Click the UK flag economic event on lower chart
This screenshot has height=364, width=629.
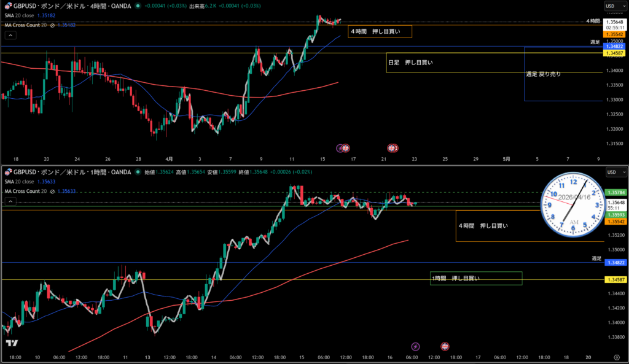(445, 346)
